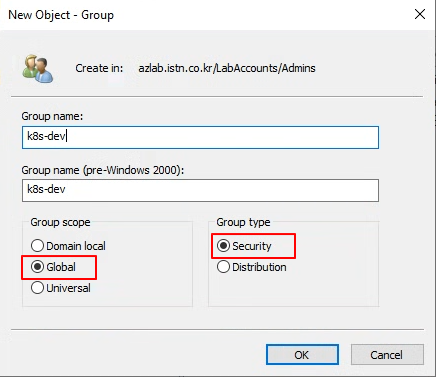Focus the pre-Windows 2000 group name field
This screenshot has width=436, height=377.
(x=200, y=190)
